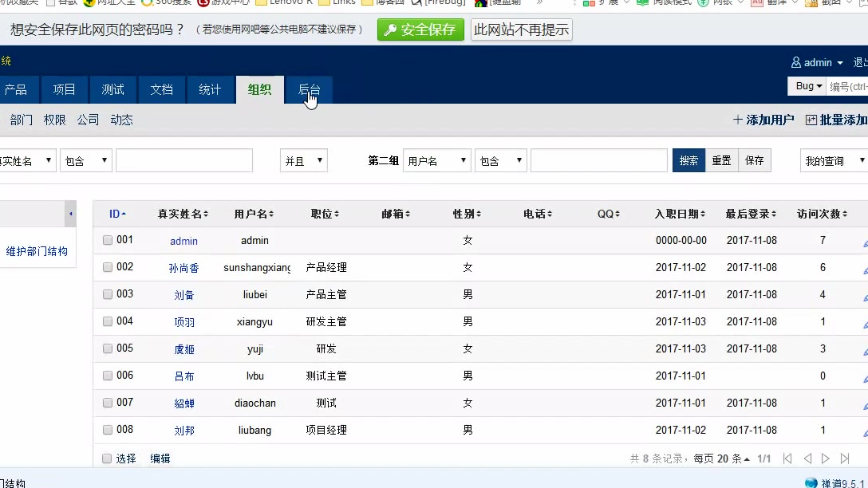The width and height of the screenshot is (868, 488).
Task: Open the 用户名 field dropdown in 第二组
Action: click(436, 161)
